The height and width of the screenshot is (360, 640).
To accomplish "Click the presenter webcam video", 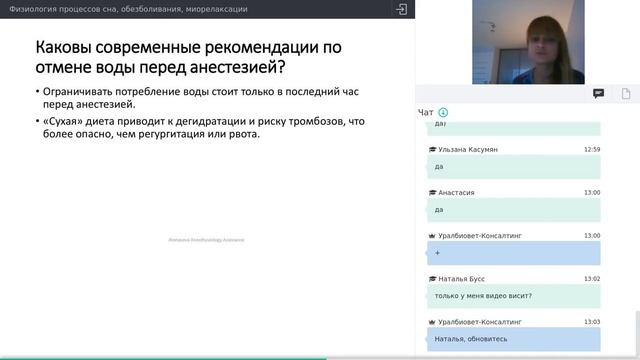I will tap(528, 42).
